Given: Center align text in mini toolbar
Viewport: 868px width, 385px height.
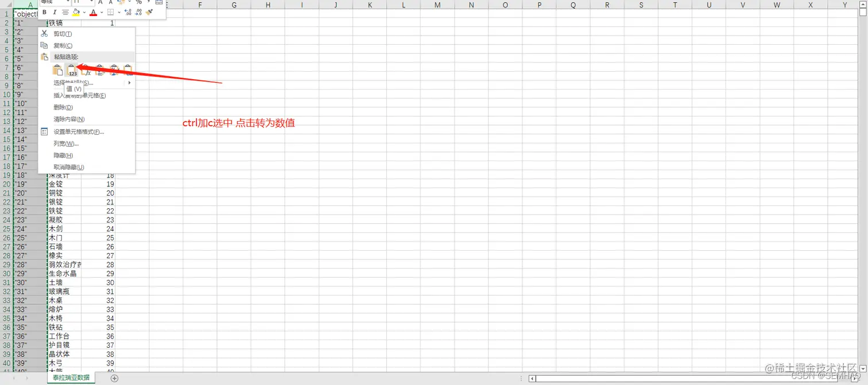Looking at the screenshot, I should tap(65, 12).
